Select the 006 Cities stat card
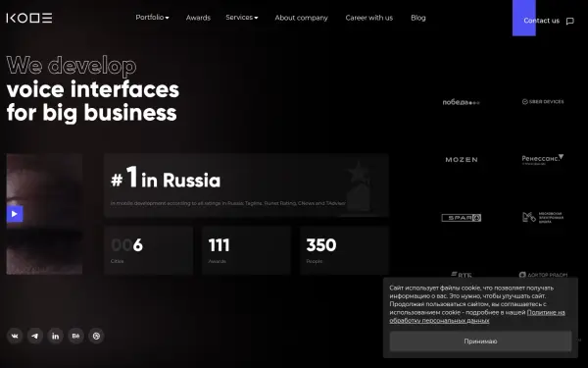588x368 pixels. click(149, 250)
